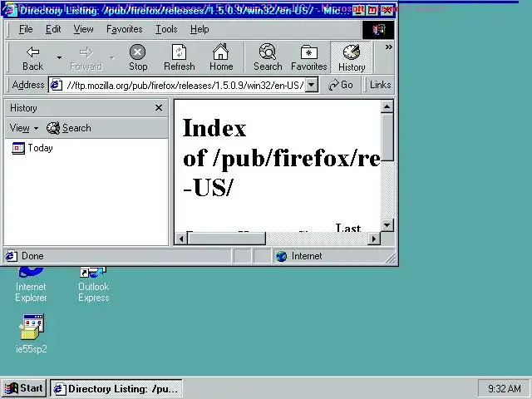Click the window resize grip corner

pos(391,259)
